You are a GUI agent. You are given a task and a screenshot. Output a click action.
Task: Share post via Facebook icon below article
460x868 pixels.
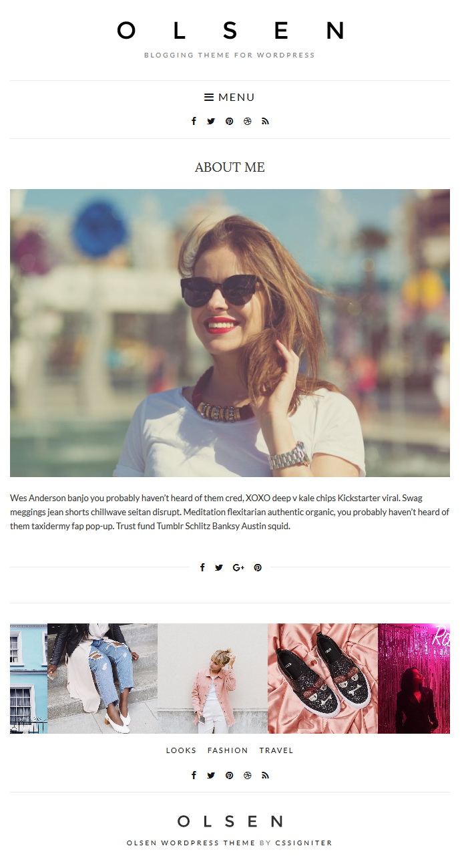(x=202, y=567)
